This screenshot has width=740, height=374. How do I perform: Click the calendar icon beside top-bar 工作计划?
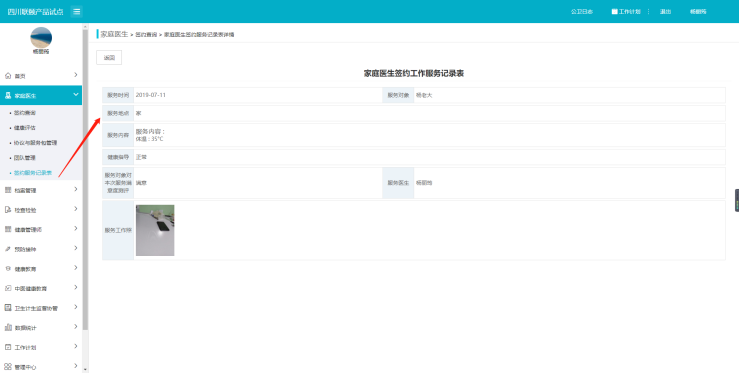614,11
